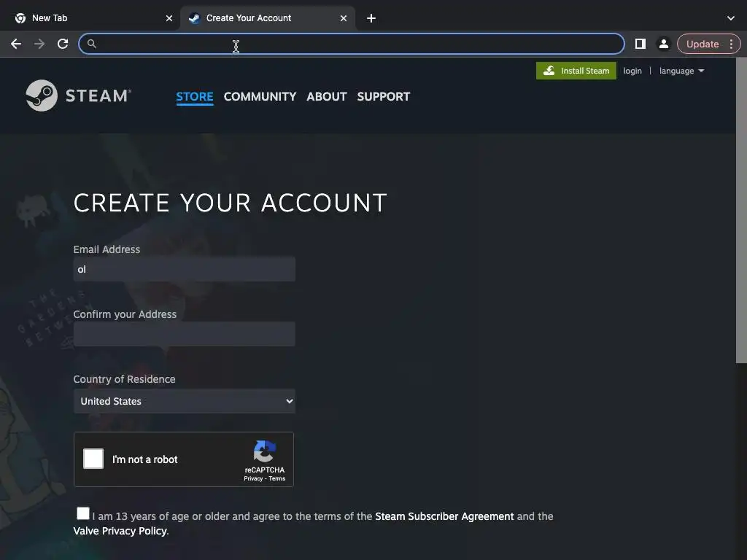Click the Install Steam button

[576, 71]
